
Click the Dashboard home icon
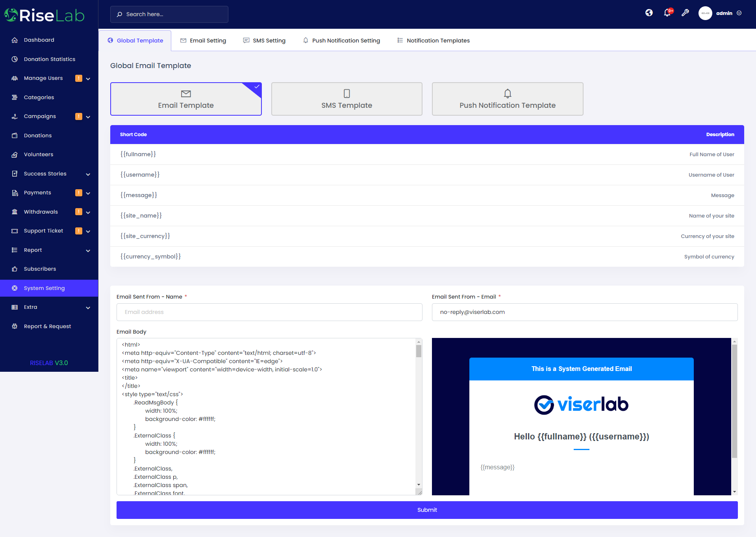[15, 40]
